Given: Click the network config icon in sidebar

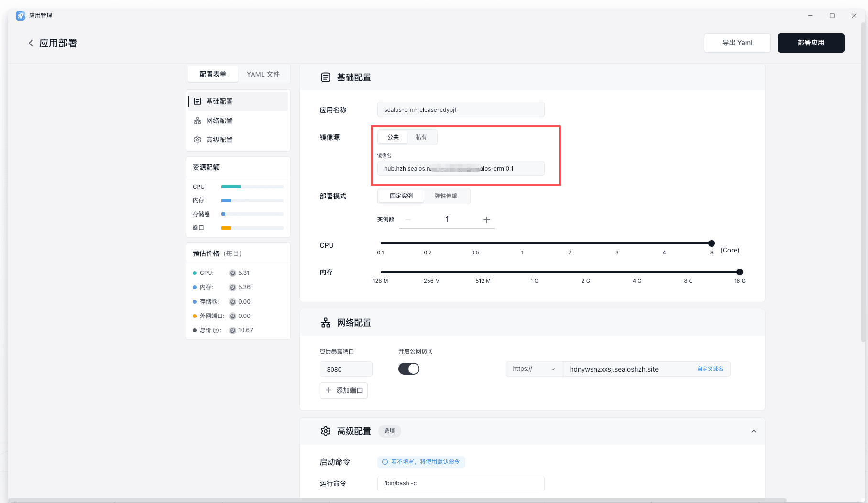Looking at the screenshot, I should tap(198, 120).
